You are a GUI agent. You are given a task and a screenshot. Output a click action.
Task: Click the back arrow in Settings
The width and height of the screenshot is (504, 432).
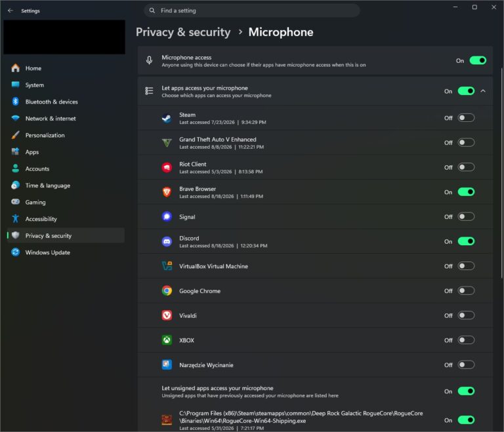click(10, 10)
